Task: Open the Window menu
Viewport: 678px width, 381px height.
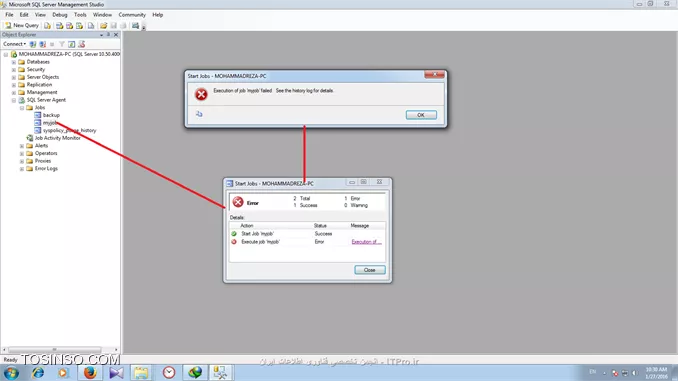Action: point(102,15)
